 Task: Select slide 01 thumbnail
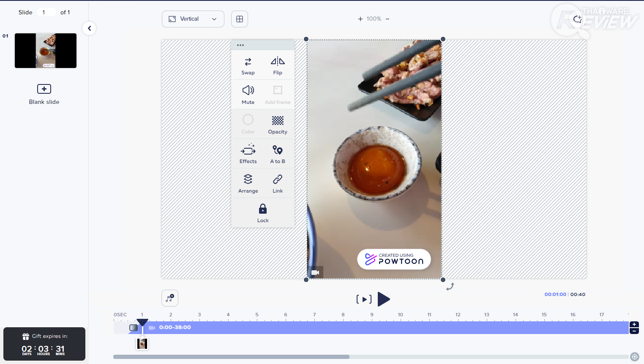coord(46,51)
